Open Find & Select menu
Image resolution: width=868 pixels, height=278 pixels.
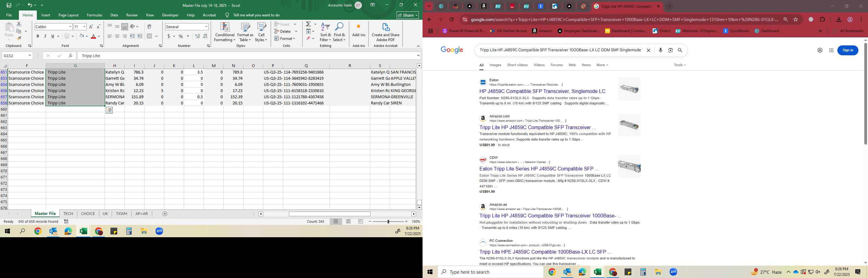pos(339,32)
